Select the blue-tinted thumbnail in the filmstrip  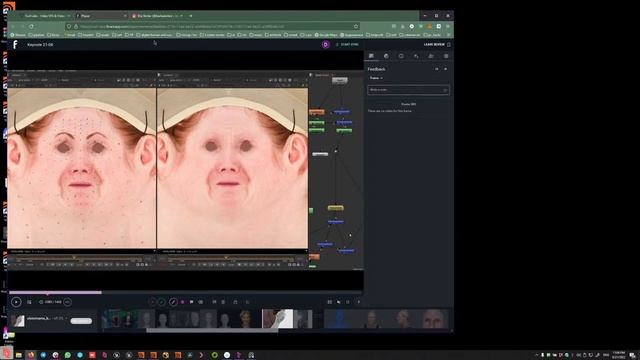point(339,319)
